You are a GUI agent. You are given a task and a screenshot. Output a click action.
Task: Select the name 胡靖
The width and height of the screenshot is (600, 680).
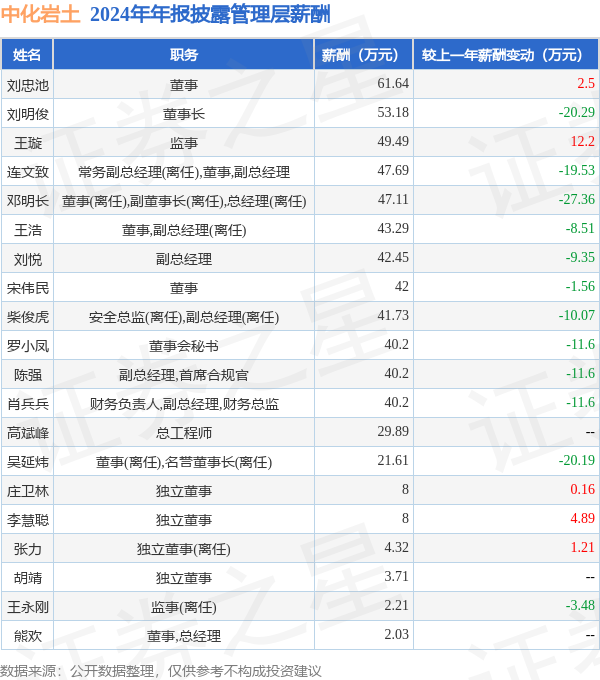click(28, 579)
